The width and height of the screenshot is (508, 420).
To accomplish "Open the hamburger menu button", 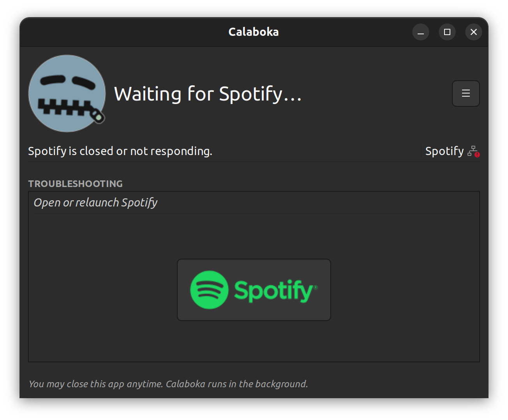I will point(466,94).
